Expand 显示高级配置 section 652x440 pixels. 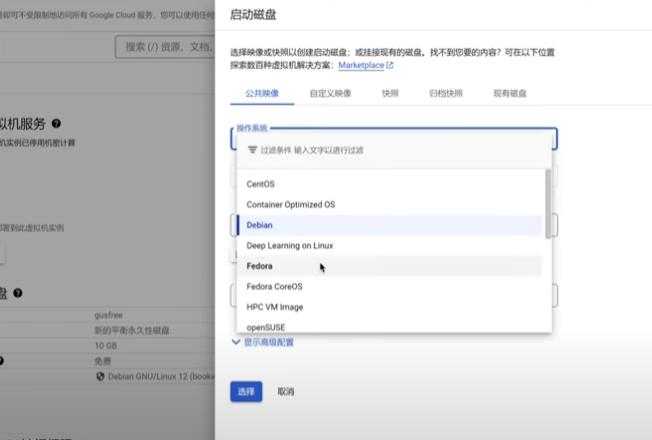point(263,342)
